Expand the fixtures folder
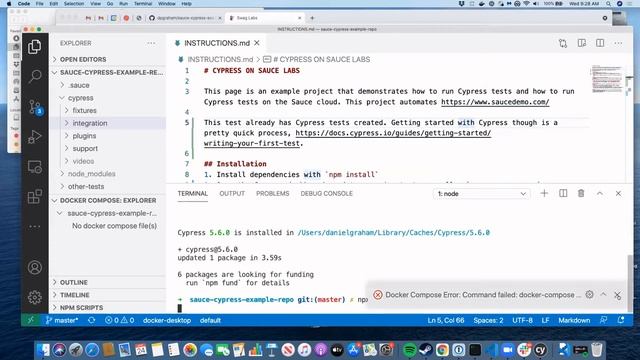This screenshot has height=360, width=640. (x=84, y=111)
